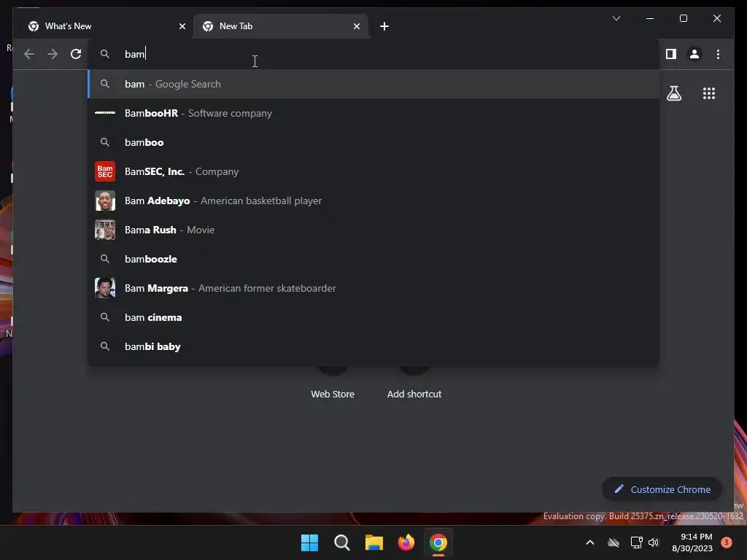Click the Bama Rush movie thumbnail
The height and width of the screenshot is (560, 747).
(105, 230)
